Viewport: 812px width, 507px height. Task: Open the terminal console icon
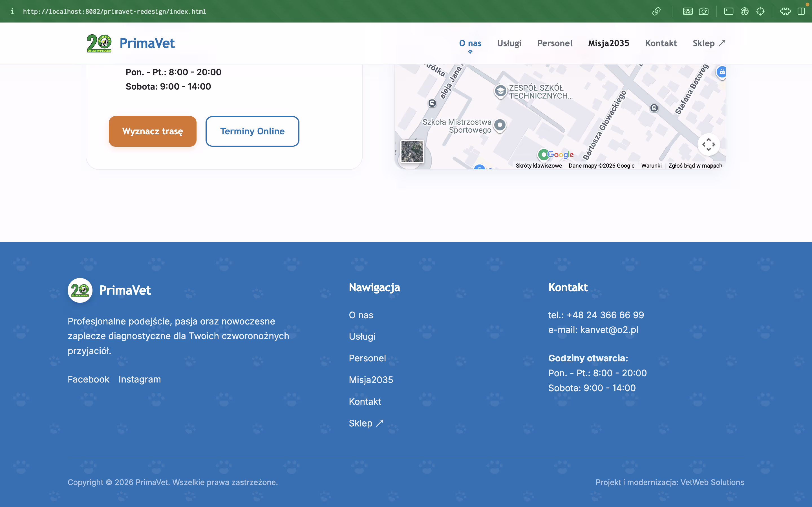[x=729, y=11]
